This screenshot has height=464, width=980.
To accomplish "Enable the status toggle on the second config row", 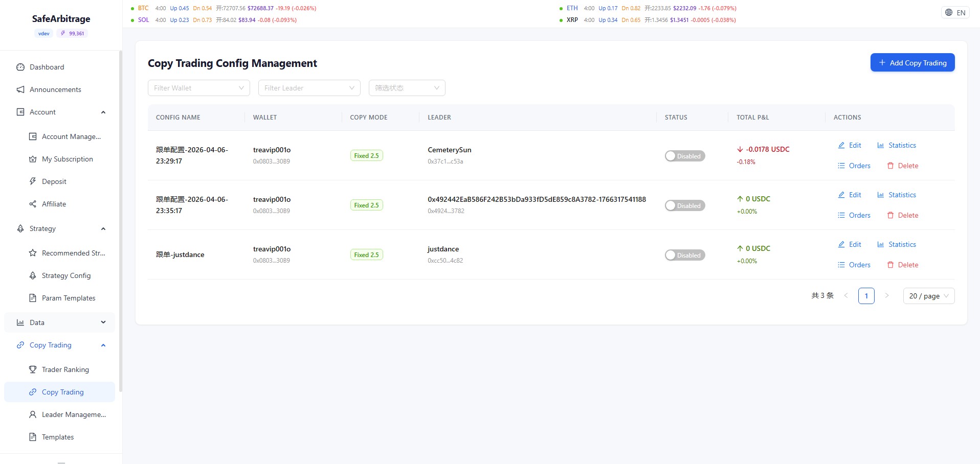I will click(x=685, y=205).
